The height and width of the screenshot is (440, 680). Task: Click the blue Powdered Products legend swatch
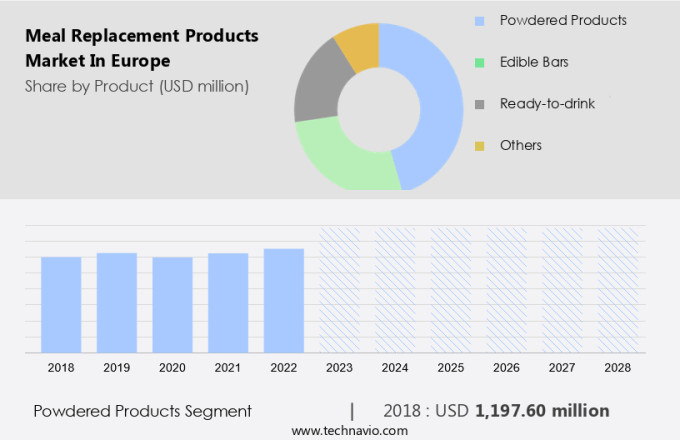click(480, 20)
